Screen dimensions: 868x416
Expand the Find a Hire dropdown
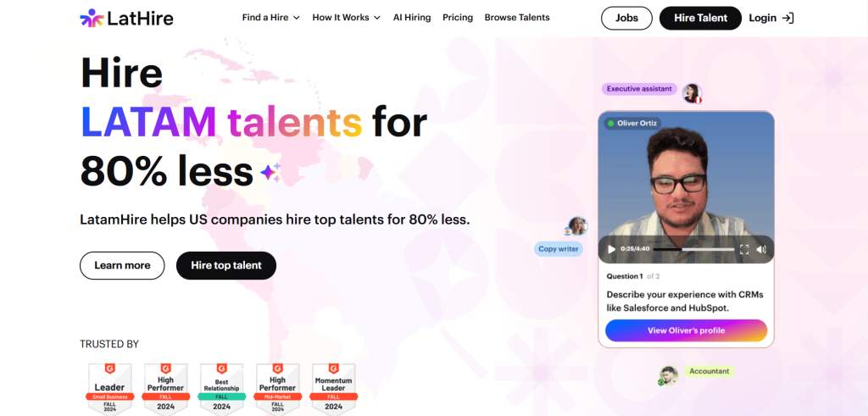click(270, 18)
